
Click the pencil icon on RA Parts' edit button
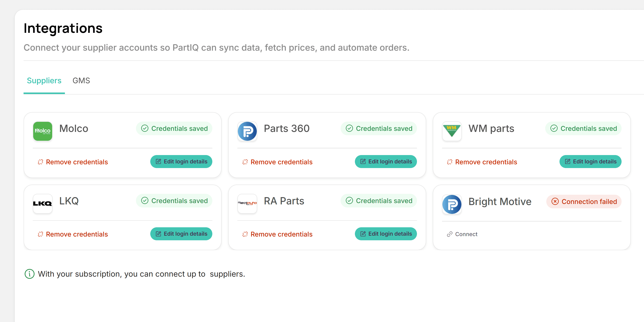(x=363, y=234)
